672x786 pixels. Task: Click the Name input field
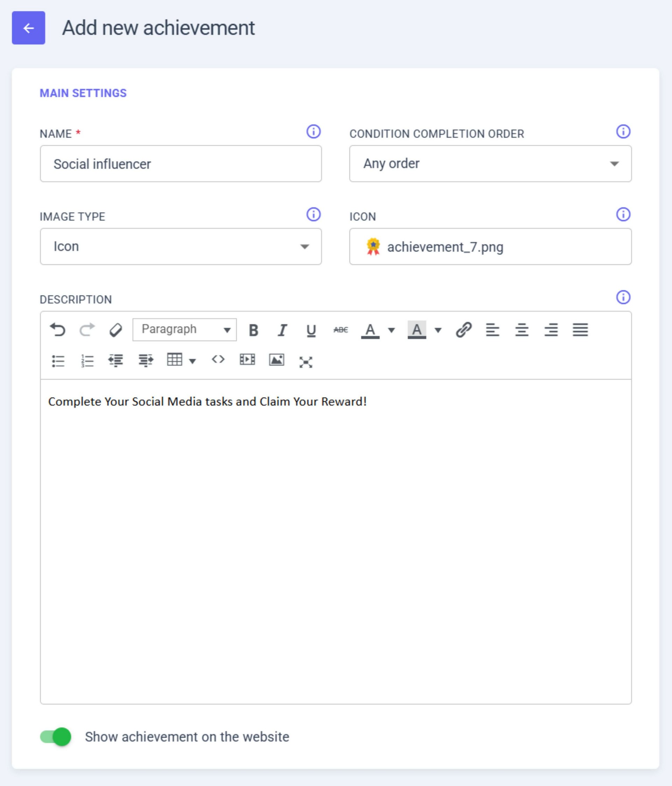(181, 163)
